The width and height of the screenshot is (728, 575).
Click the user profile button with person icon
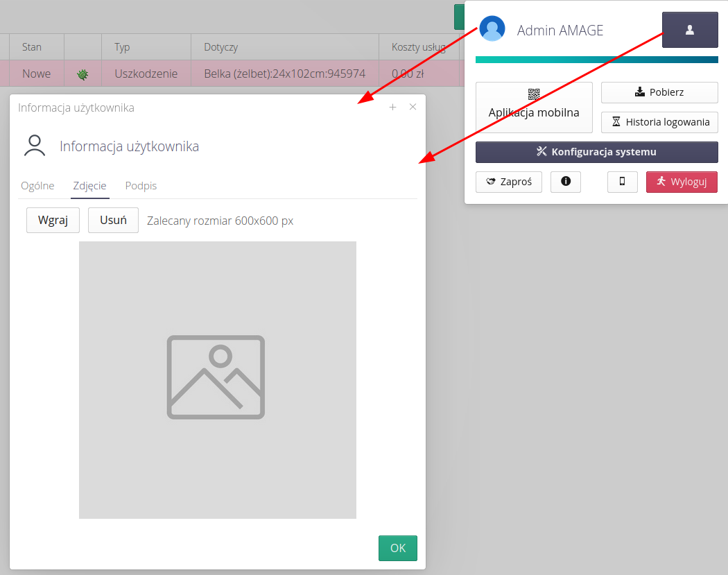click(x=689, y=30)
